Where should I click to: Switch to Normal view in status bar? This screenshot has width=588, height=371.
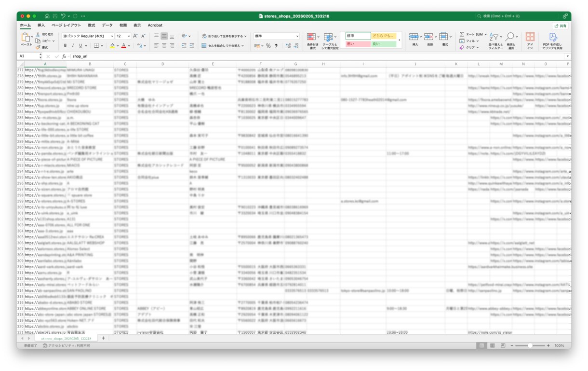point(481,345)
